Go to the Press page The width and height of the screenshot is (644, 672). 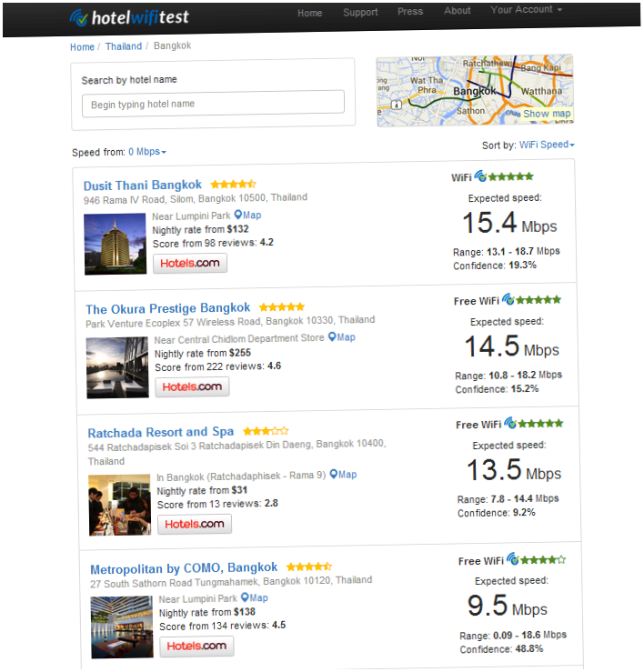click(410, 11)
